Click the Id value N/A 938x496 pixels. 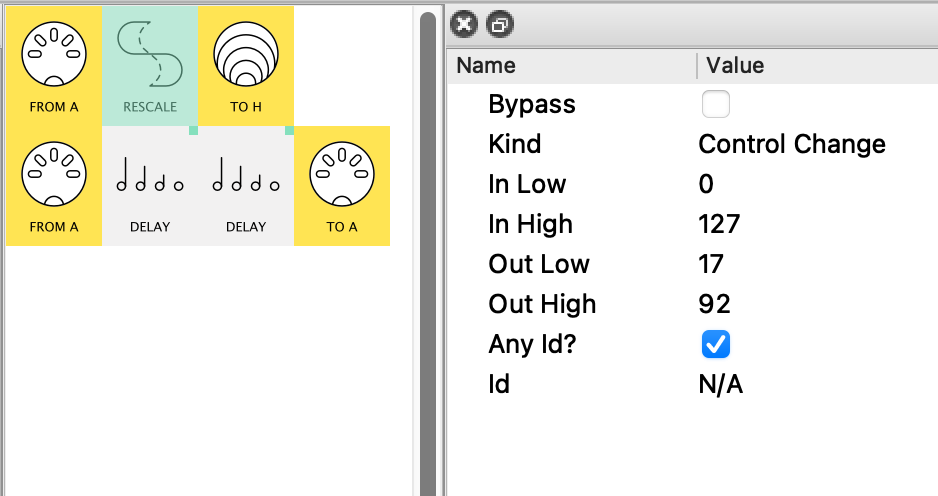[x=720, y=384]
